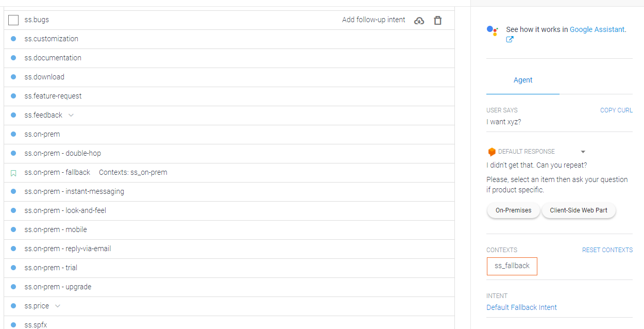Click COPY CURL link
The width and height of the screenshot is (644, 329).
[x=616, y=110]
